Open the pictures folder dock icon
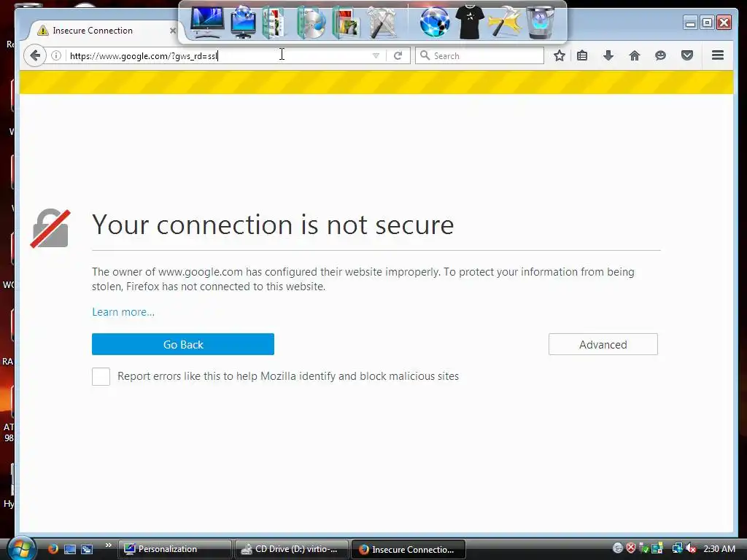The width and height of the screenshot is (747, 560). (x=347, y=22)
